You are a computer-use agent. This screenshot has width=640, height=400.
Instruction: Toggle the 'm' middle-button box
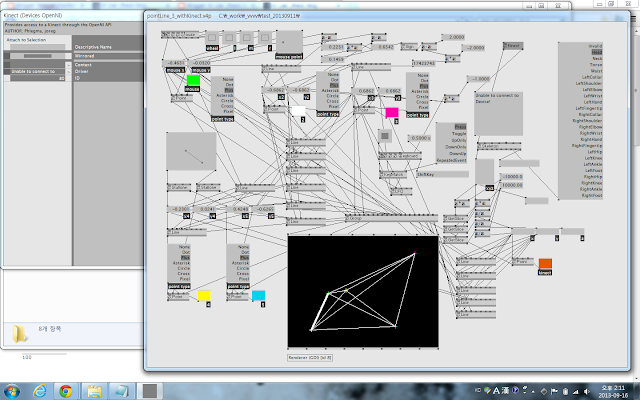coord(247,38)
